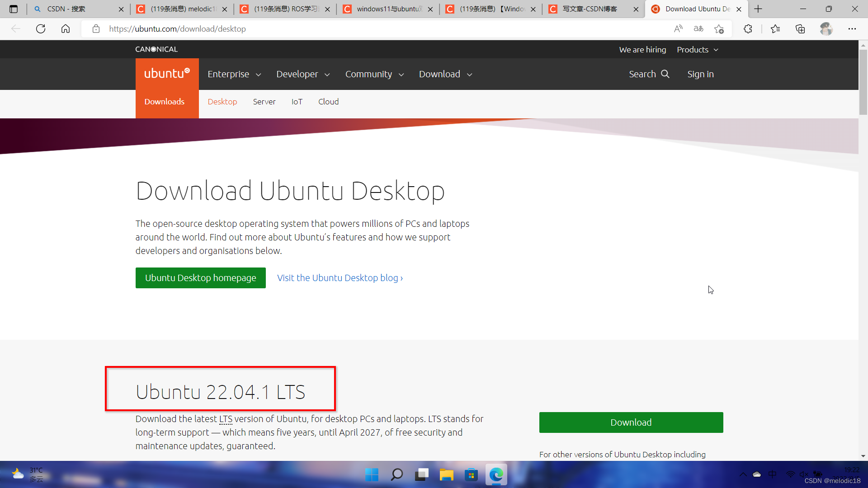Viewport: 868px width, 488px height.
Task: Click the Sign in link
Action: pyautogui.click(x=700, y=74)
